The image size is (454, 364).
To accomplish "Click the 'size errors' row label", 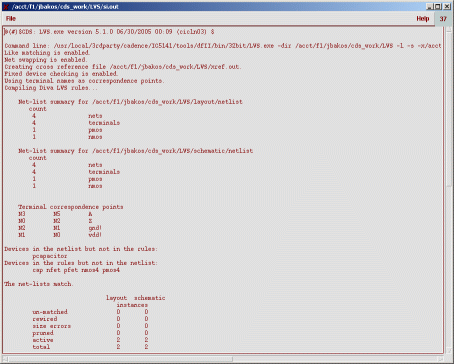I will pyautogui.click(x=52, y=326).
